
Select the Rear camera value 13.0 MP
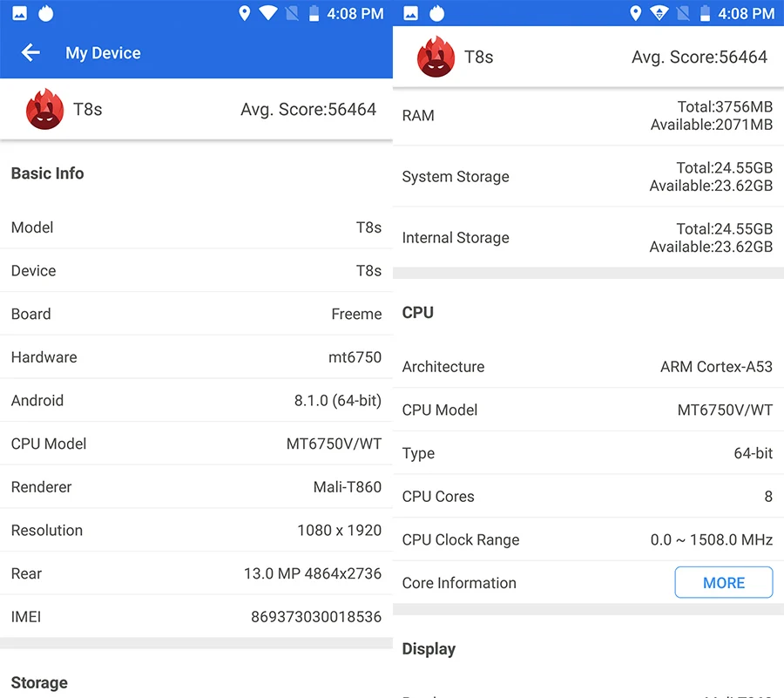[313, 573]
